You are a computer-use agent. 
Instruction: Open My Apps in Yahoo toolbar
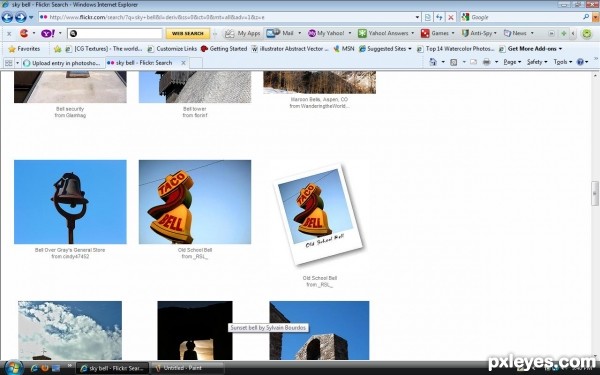243,33
